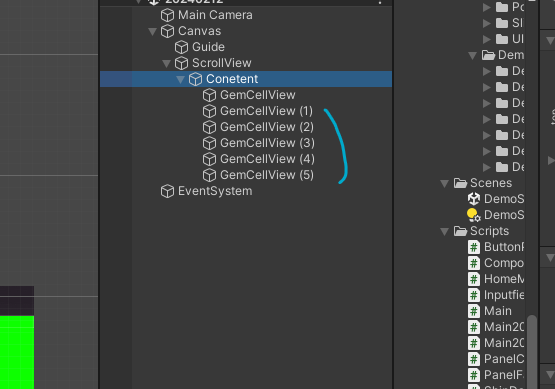Select the Main script in Scripts
555x389 pixels.
coord(498,311)
